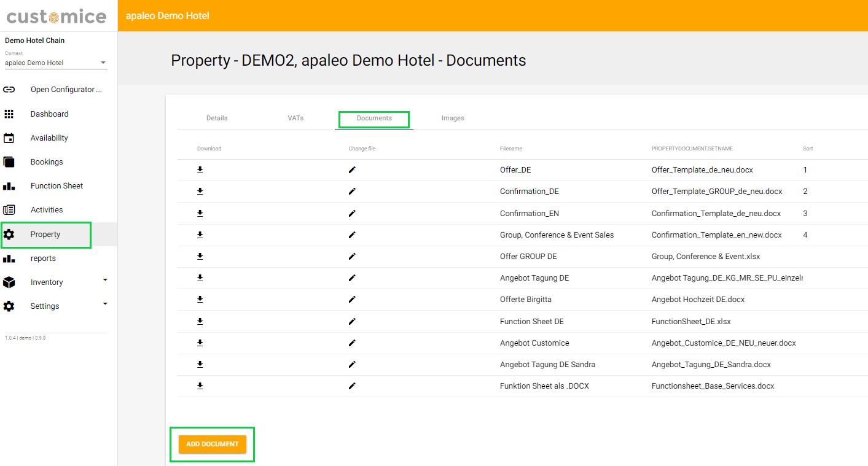Change file for Confirmation_EN row
Screen dimensions: 868x466
coord(352,213)
